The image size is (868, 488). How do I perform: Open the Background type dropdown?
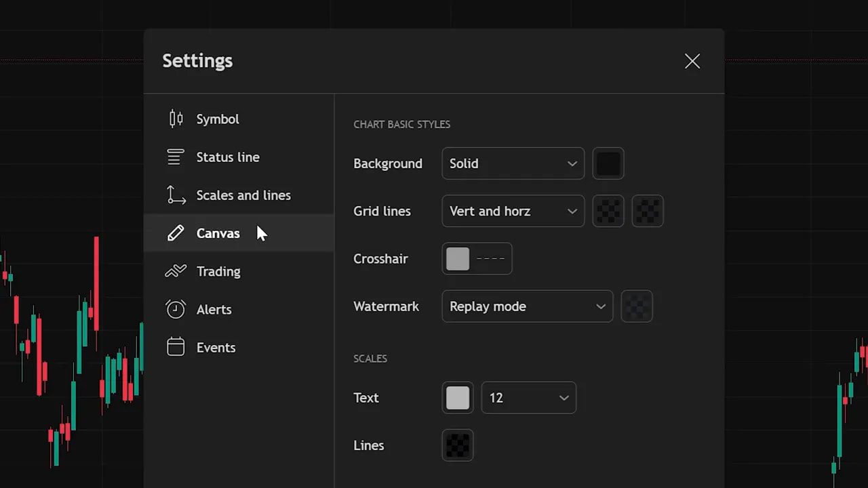coord(513,163)
